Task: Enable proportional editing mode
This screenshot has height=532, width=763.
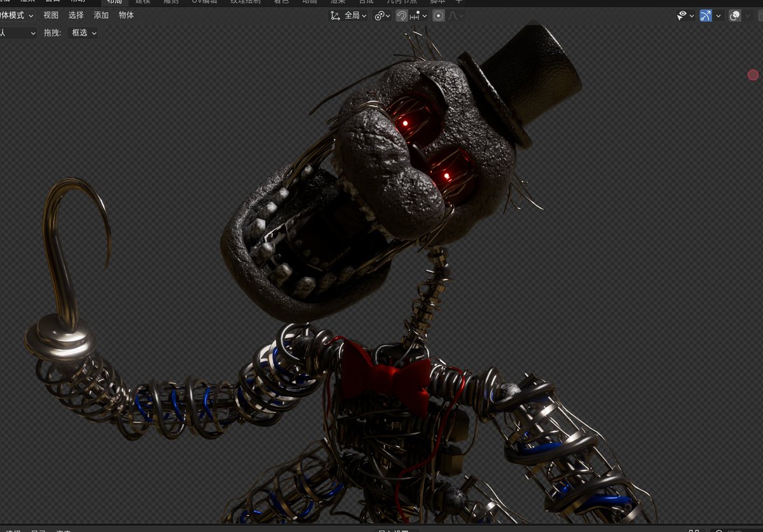Action: (x=437, y=15)
